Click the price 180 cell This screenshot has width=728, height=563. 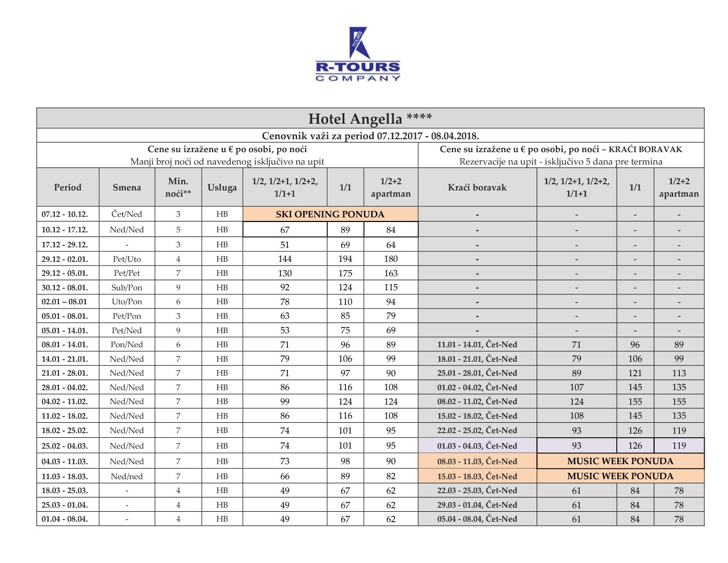pyautogui.click(x=391, y=259)
